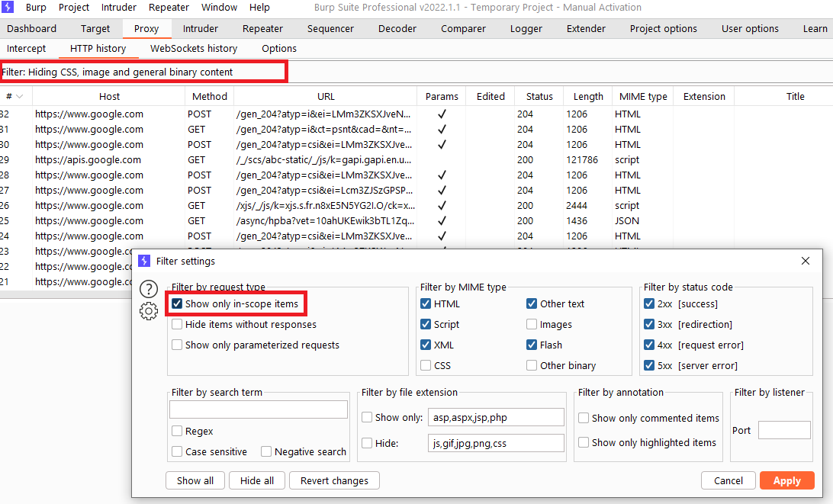
Task: Check Show only highlighted items
Action: pyautogui.click(x=584, y=442)
